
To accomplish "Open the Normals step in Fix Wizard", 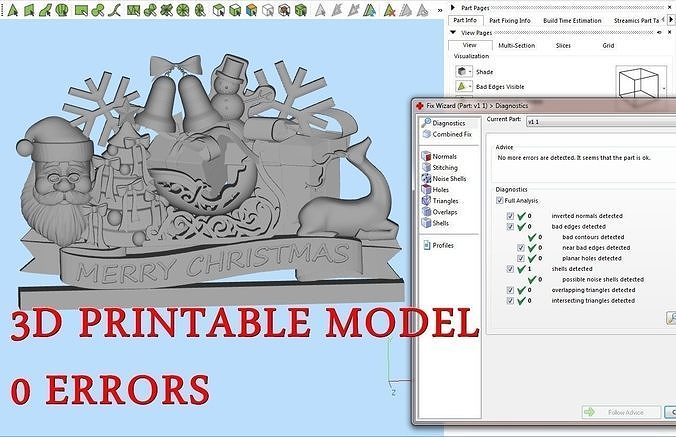I will [x=439, y=156].
